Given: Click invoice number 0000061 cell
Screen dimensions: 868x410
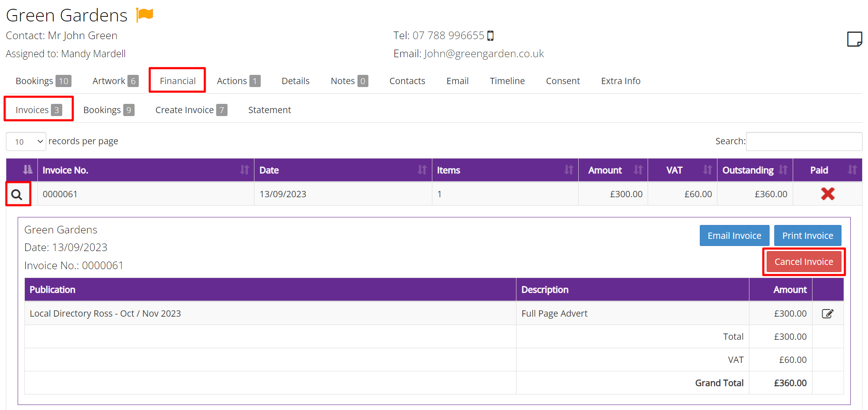Looking at the screenshot, I should (x=146, y=194).
